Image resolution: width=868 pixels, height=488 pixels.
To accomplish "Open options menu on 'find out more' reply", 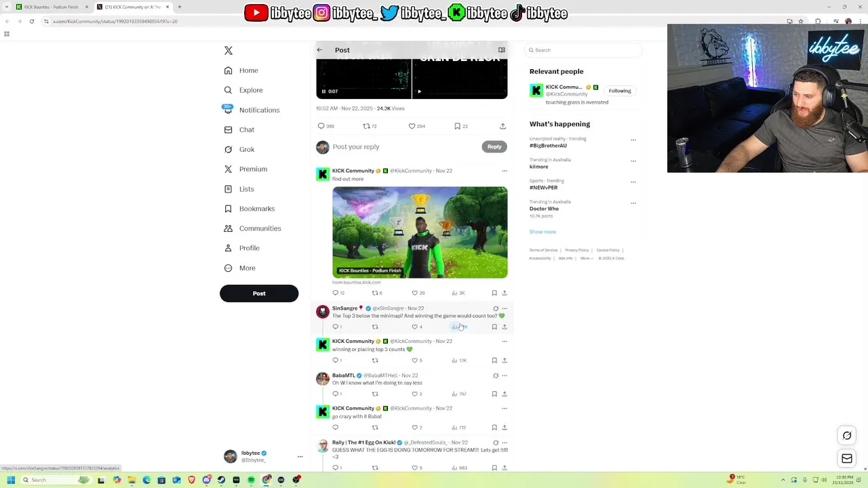I will 504,171.
